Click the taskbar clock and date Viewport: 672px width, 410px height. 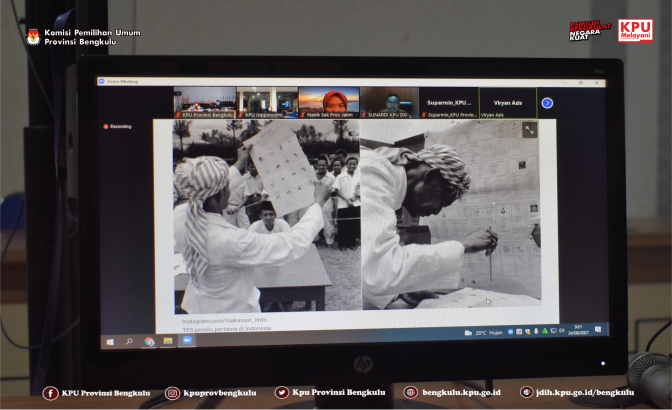pos(577,330)
